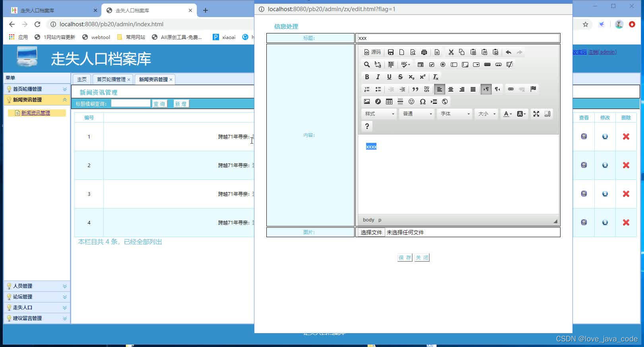Set text direction left to right
Image resolution: width=644 pixels, height=347 pixels.
click(486, 89)
